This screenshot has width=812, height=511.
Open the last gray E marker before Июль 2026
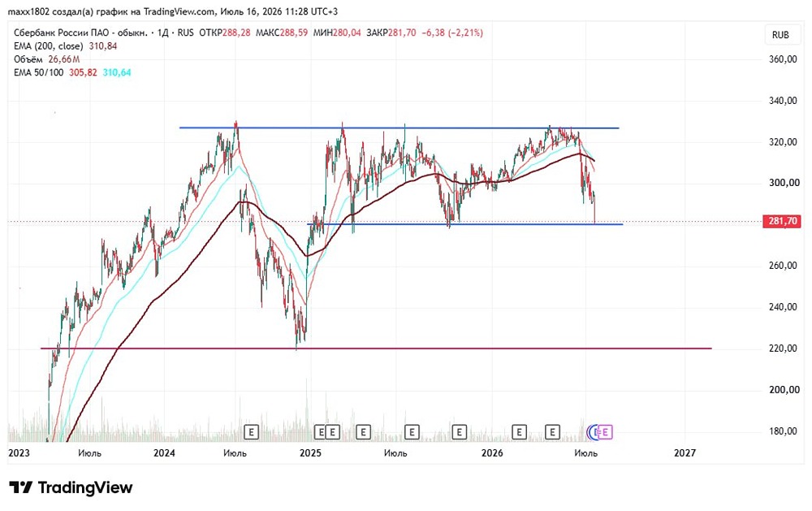pyautogui.click(x=552, y=431)
